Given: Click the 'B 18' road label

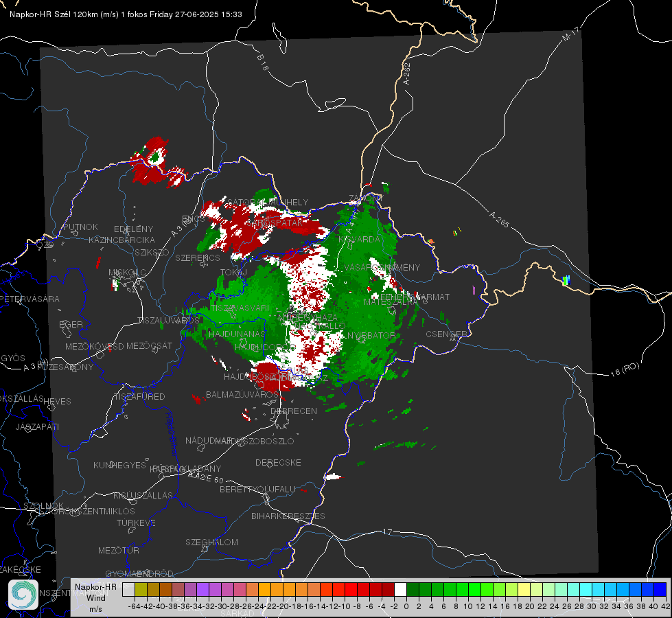Looking at the screenshot, I should pyautogui.click(x=263, y=62).
